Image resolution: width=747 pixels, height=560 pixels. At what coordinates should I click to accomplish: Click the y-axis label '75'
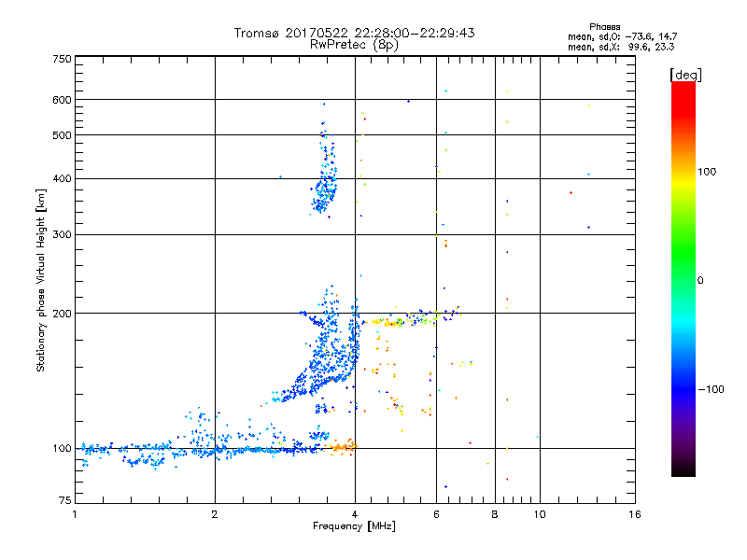pyautogui.click(x=65, y=500)
